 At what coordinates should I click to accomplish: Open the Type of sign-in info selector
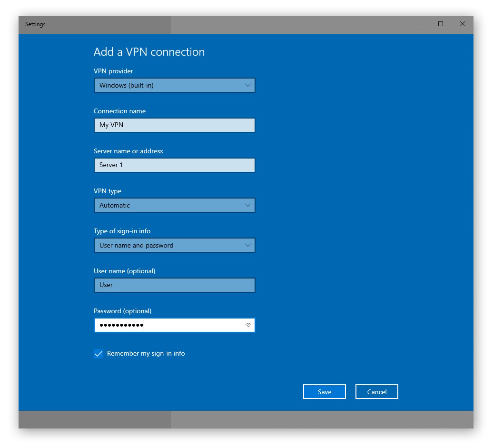point(174,245)
